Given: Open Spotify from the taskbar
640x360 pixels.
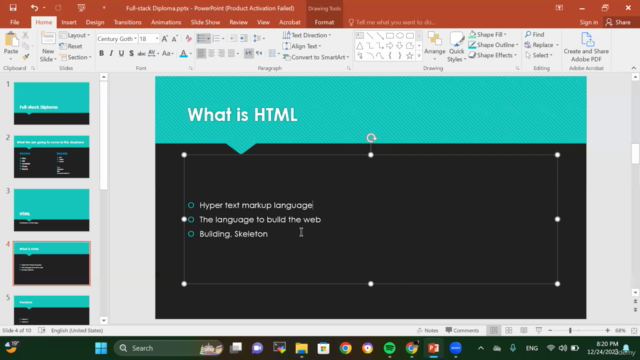Looking at the screenshot, I should pyautogui.click(x=389, y=348).
